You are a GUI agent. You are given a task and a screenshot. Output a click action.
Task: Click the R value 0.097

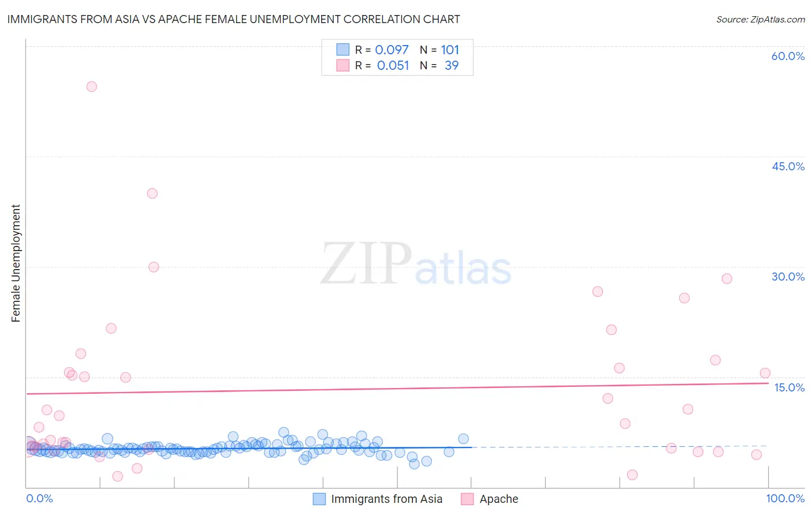[392, 50]
